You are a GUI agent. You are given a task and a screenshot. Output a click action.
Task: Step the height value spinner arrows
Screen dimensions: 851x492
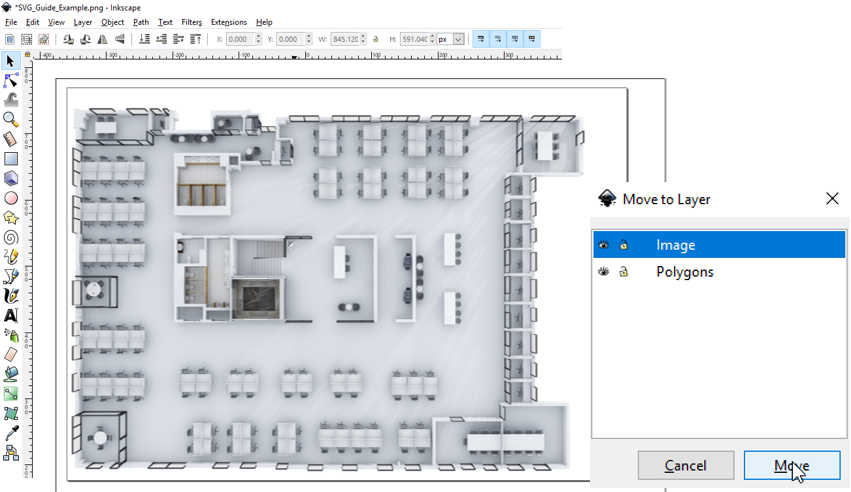(433, 39)
